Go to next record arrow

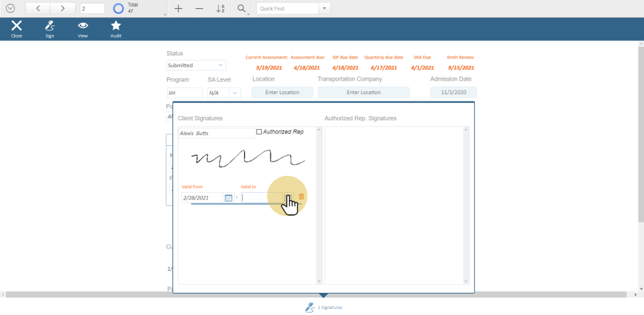pyautogui.click(x=62, y=9)
